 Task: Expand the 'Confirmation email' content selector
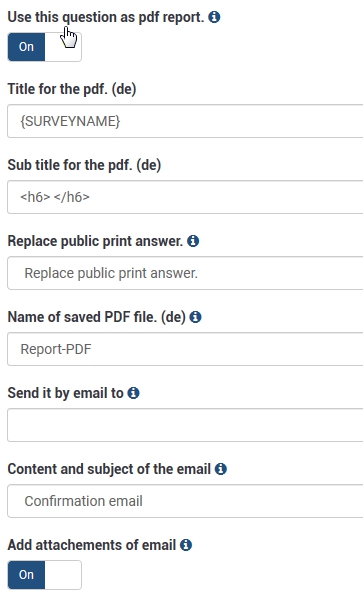[x=185, y=501]
